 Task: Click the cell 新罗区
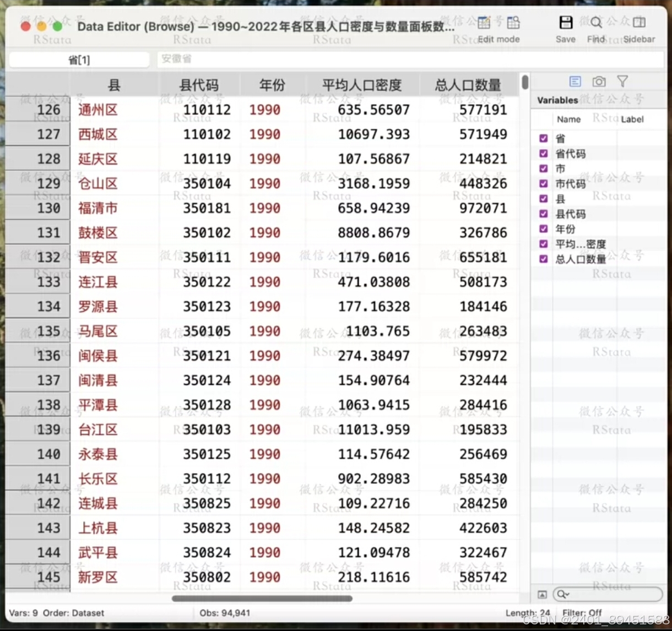pyautogui.click(x=98, y=577)
